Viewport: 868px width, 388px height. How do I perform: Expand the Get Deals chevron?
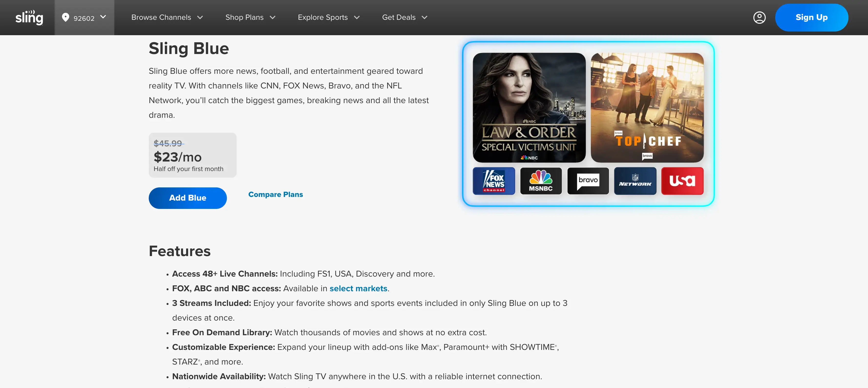tap(424, 18)
